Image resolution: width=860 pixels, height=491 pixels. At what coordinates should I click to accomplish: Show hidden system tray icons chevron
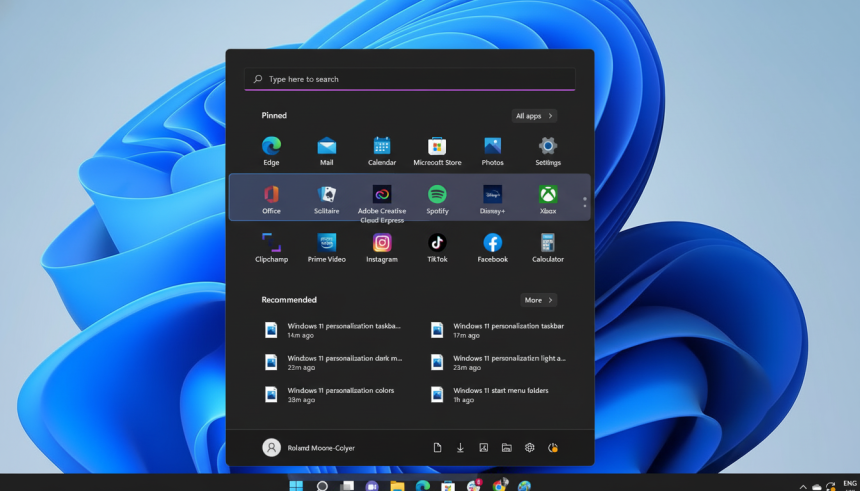tap(803, 487)
